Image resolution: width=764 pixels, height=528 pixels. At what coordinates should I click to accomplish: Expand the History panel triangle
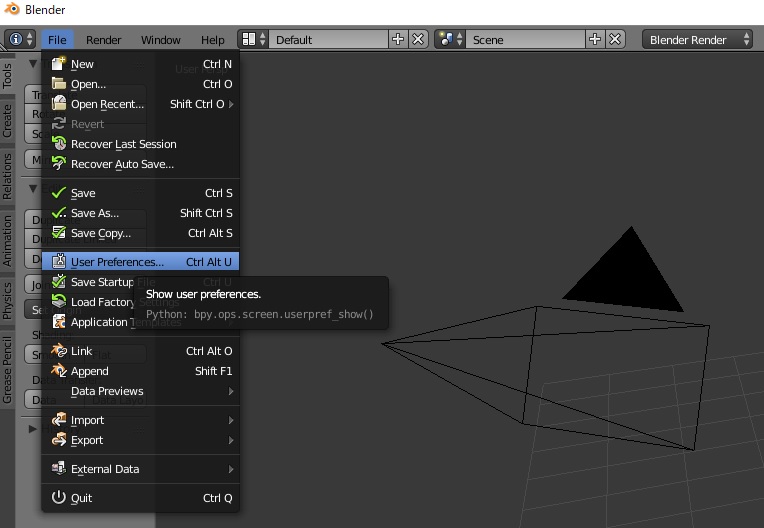32,429
